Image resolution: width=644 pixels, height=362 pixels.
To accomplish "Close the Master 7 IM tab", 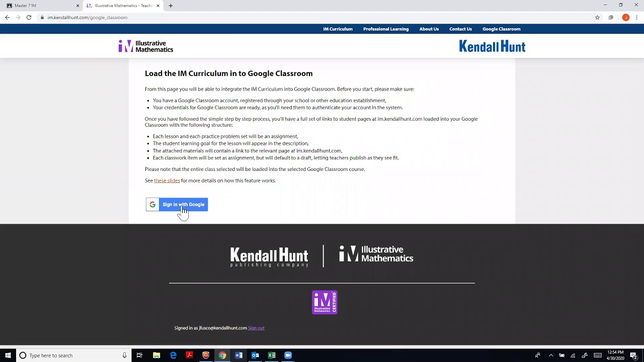I will 77,6.
